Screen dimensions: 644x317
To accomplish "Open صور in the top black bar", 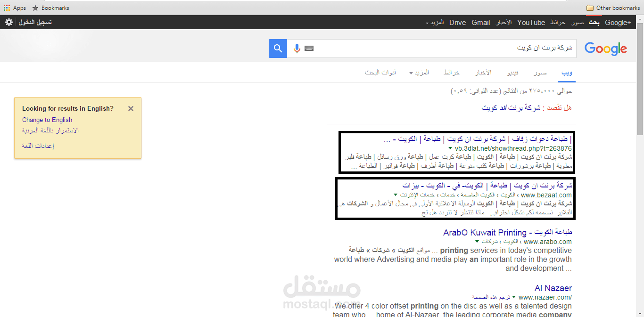I will click(578, 22).
